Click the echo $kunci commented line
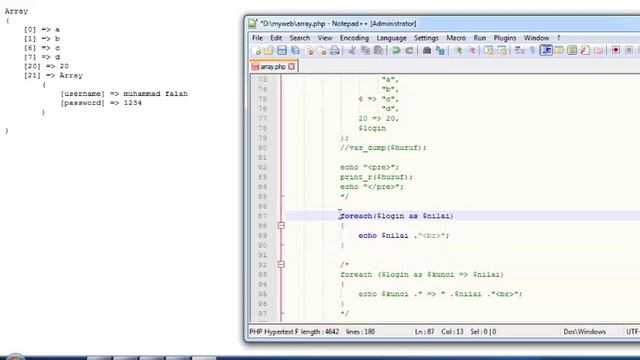Screen dimensions: 640x360 click(440, 294)
